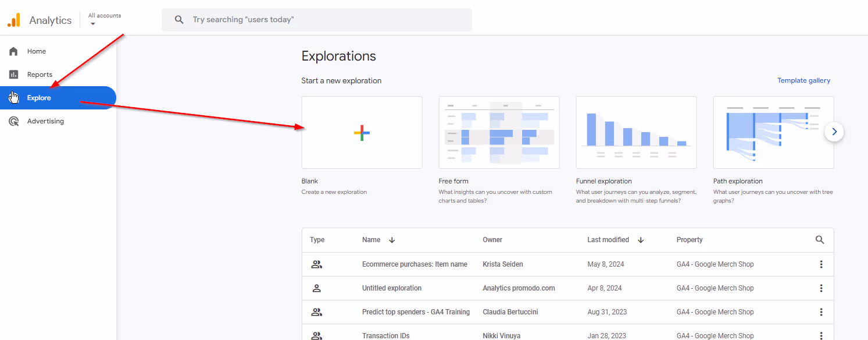868x340 pixels.
Task: Select Explore in the sidebar
Action: [x=58, y=98]
